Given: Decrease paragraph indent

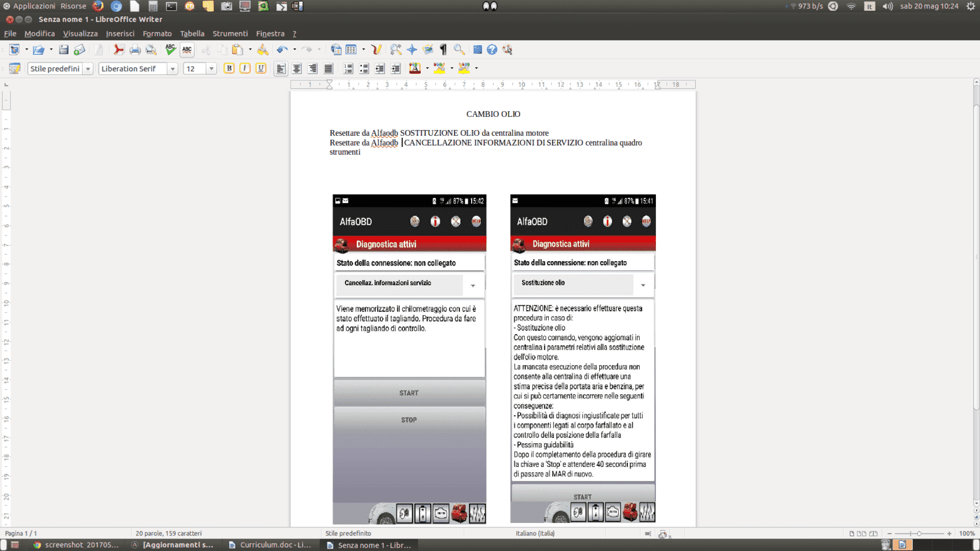Looking at the screenshot, I should (380, 69).
